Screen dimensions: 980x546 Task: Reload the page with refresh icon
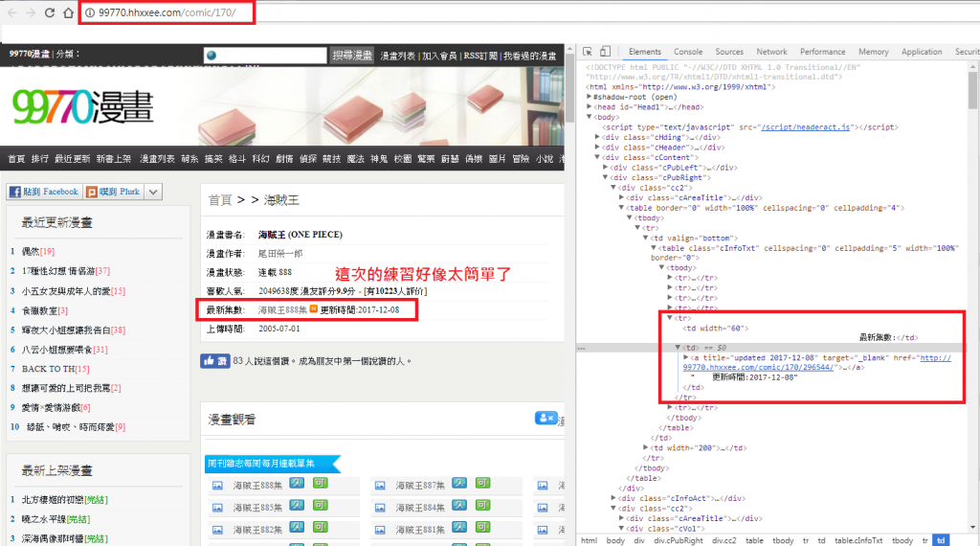click(x=50, y=12)
